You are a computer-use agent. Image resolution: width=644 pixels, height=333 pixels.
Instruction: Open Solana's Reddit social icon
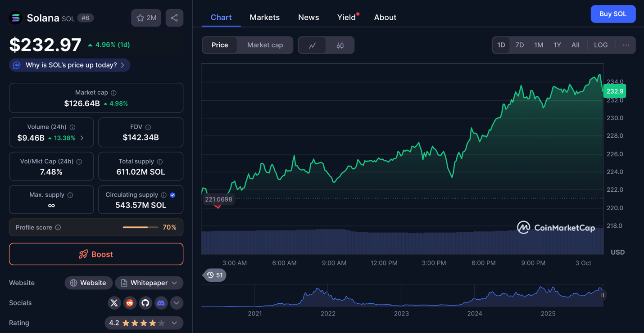(x=130, y=303)
